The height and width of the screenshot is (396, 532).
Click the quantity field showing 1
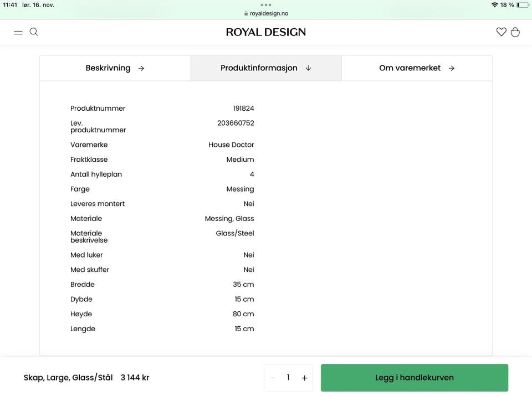pyautogui.click(x=288, y=377)
